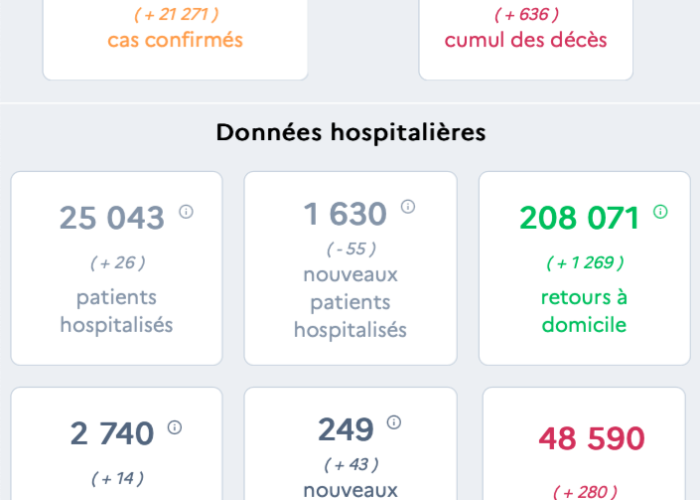The height and width of the screenshot is (500, 700).
Task: Open the cumul des décès card
Action: (526, 40)
